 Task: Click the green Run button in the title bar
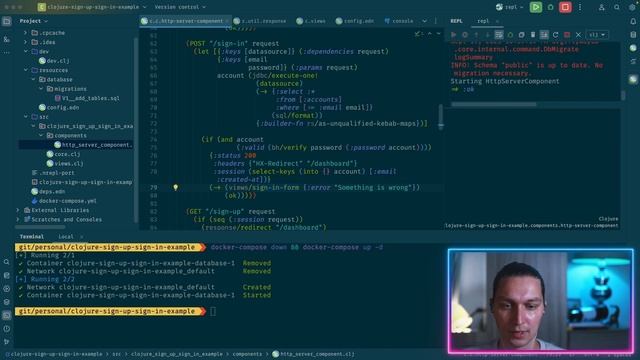[x=536, y=7]
